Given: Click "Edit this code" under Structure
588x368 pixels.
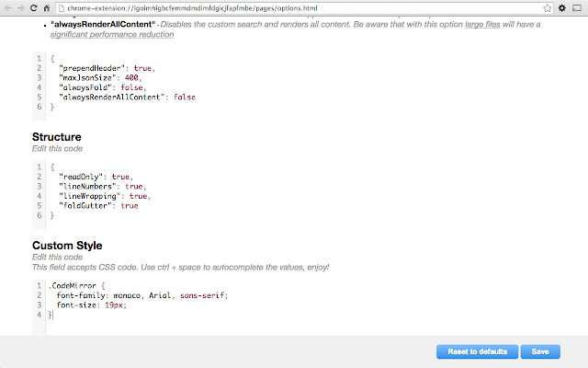Looking at the screenshot, I should tap(57, 149).
